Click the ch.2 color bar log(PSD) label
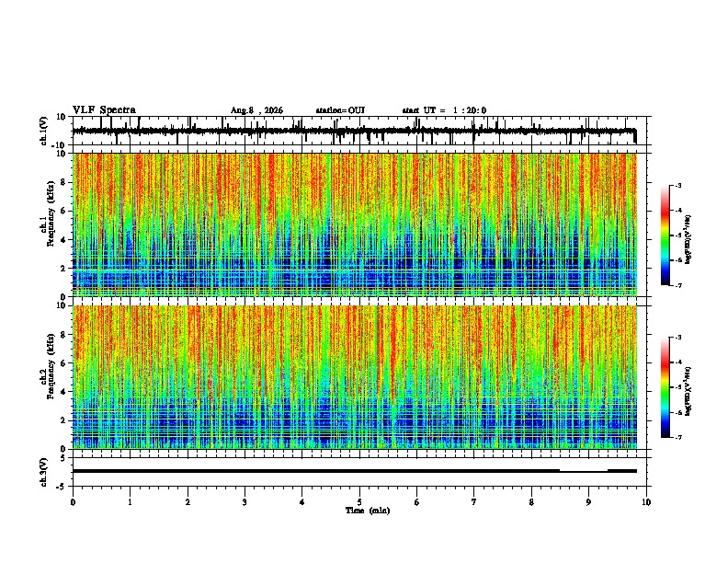 tap(688, 391)
